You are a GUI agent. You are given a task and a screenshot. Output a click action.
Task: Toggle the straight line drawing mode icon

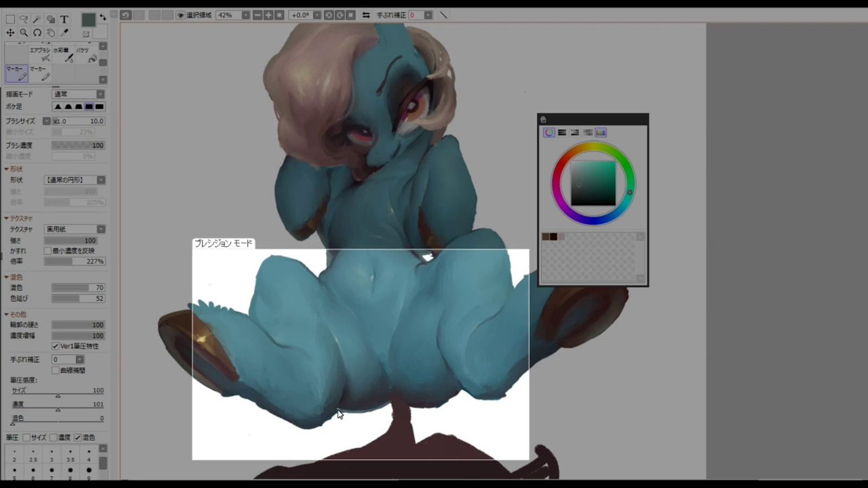coord(443,15)
